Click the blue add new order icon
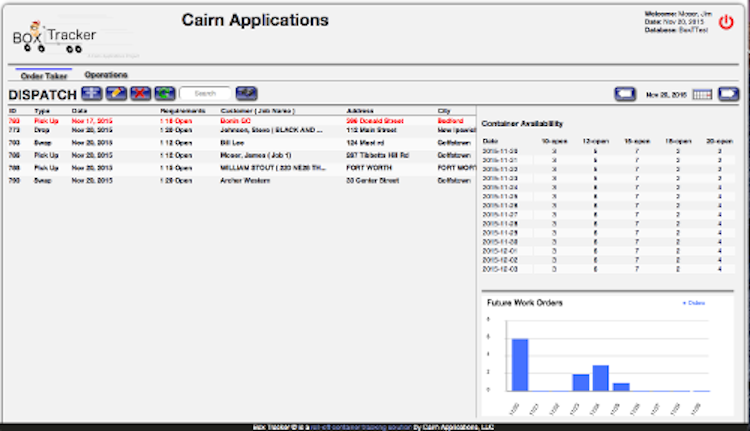The image size is (750, 431). pos(91,93)
